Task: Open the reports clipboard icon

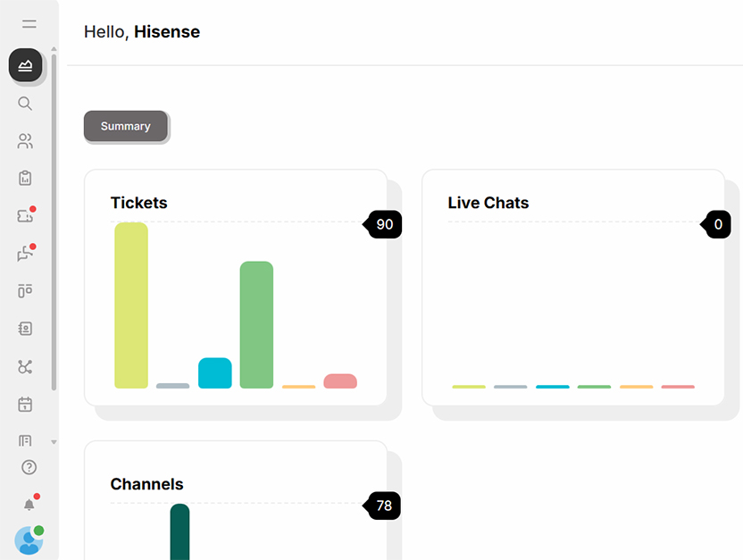Action: point(25,179)
